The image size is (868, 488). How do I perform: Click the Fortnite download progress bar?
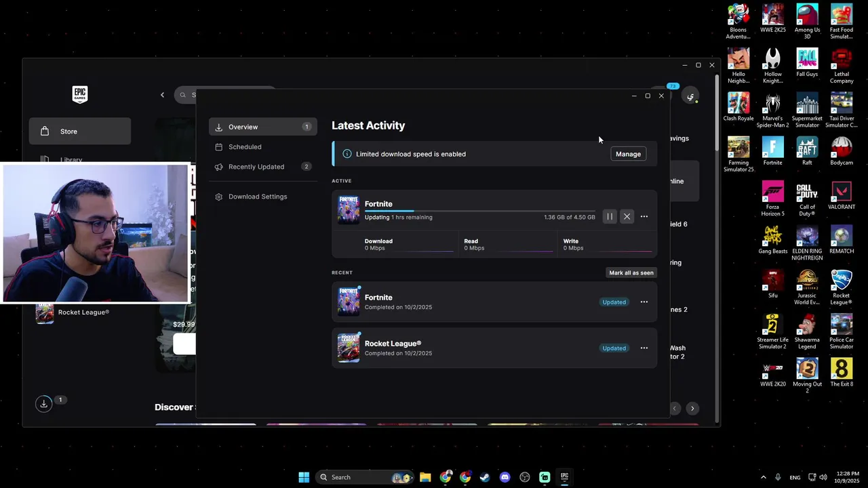coord(479,211)
